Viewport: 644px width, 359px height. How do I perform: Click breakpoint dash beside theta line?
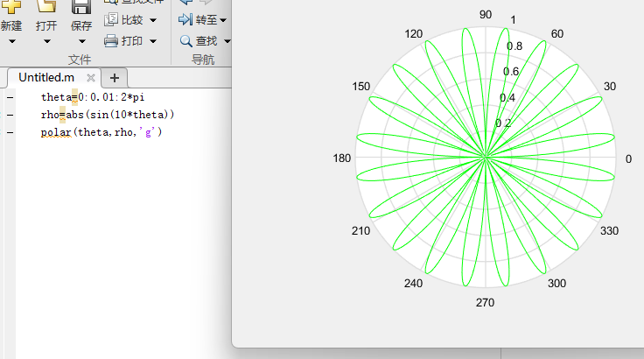[x=10, y=97]
